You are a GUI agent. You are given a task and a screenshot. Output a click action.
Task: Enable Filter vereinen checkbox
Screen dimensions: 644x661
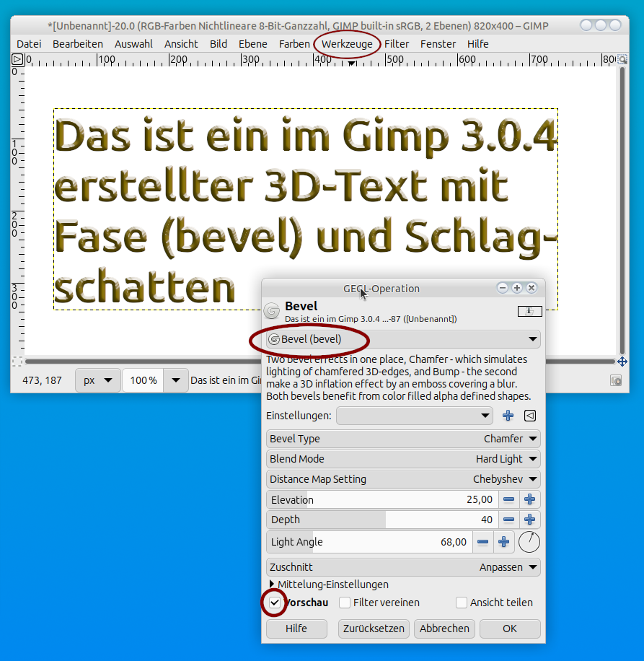[345, 603]
